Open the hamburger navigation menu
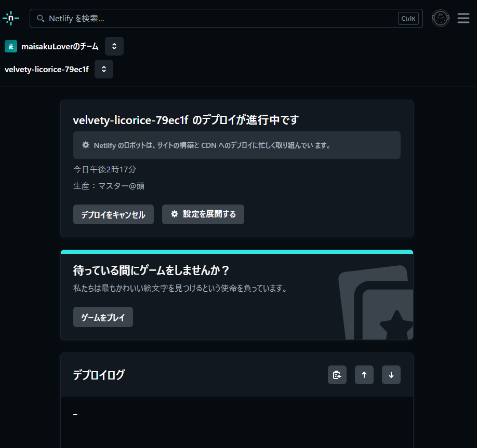This screenshot has height=448, width=477. pos(463,18)
